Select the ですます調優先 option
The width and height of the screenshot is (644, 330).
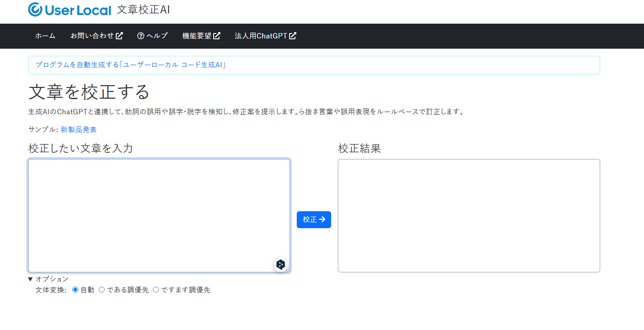coord(156,289)
